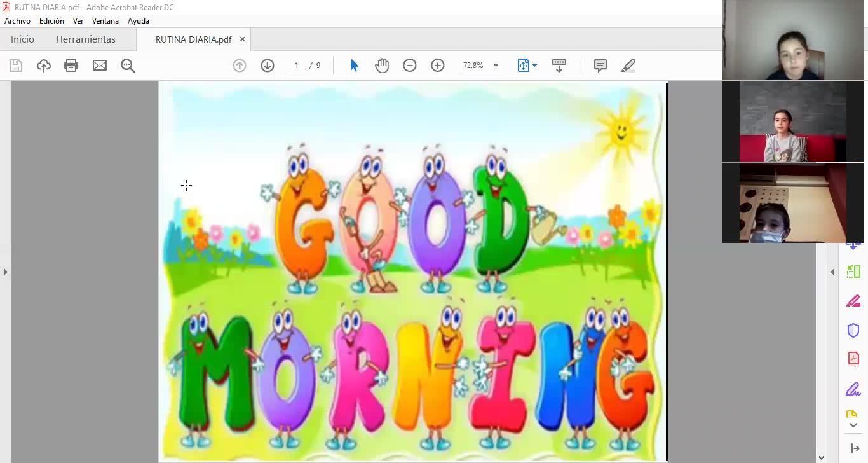
Task: Open the green Organize Pages tool
Action: point(853,272)
